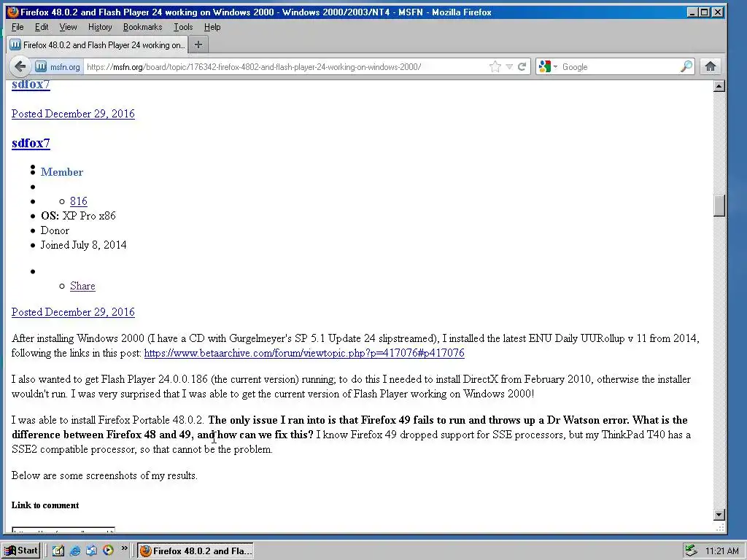Click the 11:21 AM clock
This screenshot has width=747, height=560.
[721, 551]
